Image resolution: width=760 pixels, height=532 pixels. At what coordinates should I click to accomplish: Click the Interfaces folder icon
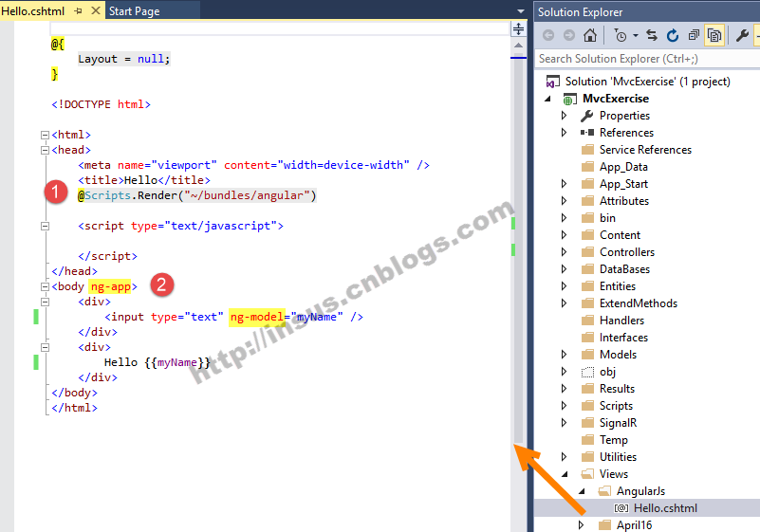click(x=587, y=338)
